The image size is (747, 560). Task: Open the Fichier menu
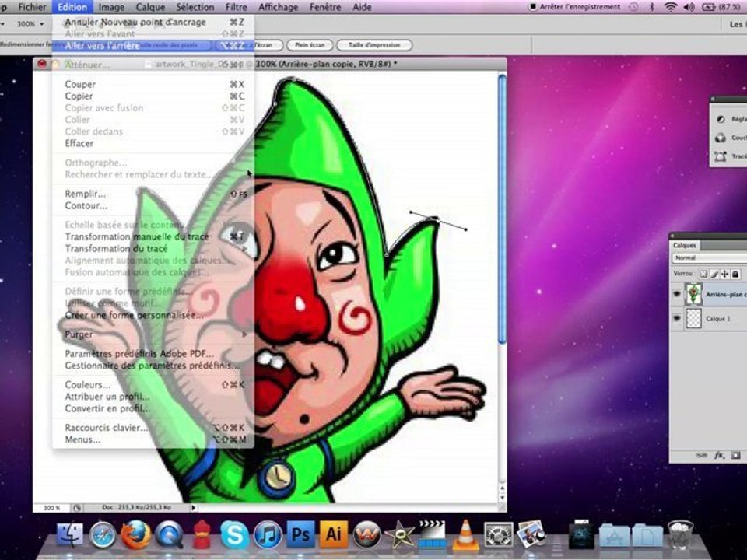(32, 7)
